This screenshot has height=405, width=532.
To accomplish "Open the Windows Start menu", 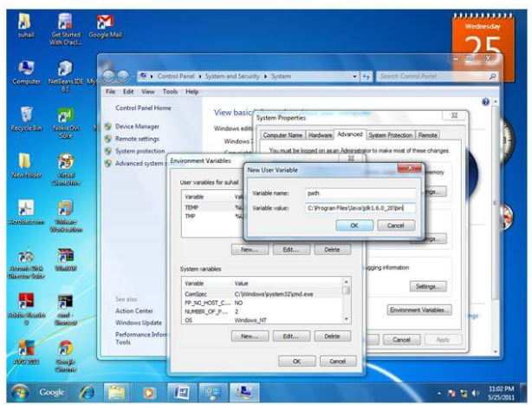I will 20,393.
